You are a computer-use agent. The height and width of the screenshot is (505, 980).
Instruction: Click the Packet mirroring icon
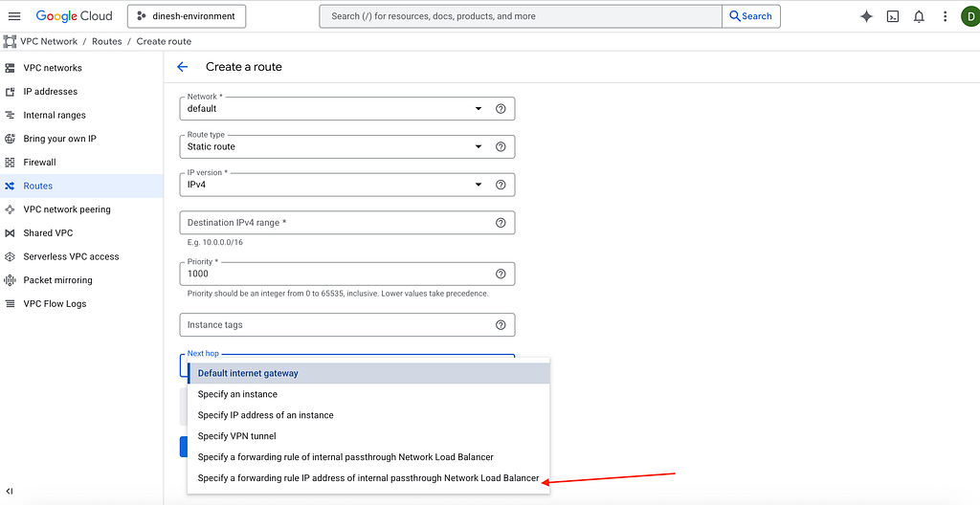tap(10, 280)
